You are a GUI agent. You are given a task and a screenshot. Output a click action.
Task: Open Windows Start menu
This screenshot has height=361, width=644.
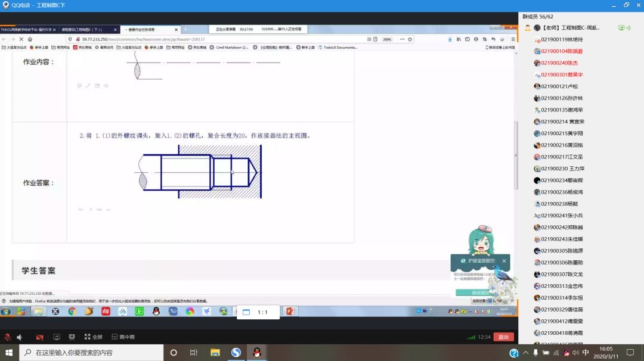[10, 352]
